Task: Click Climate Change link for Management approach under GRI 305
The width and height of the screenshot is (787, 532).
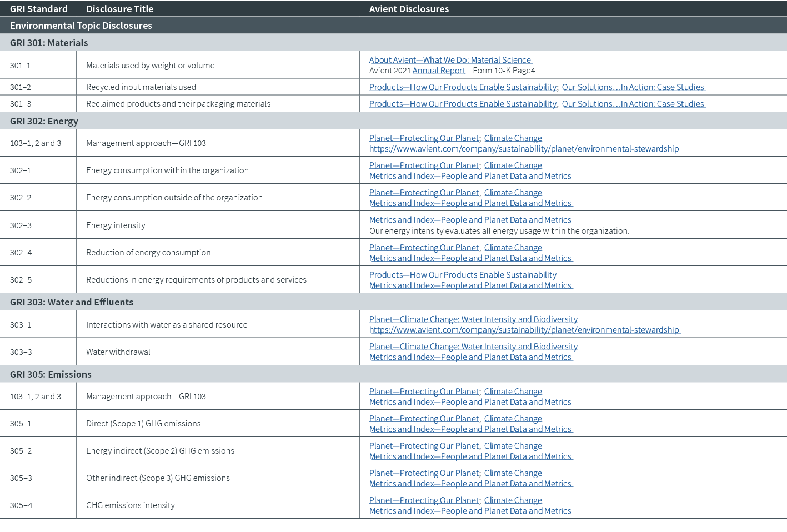Action: coord(513,391)
